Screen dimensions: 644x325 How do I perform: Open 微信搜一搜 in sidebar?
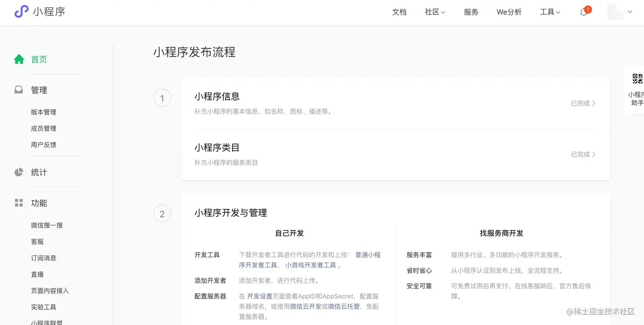tap(47, 225)
